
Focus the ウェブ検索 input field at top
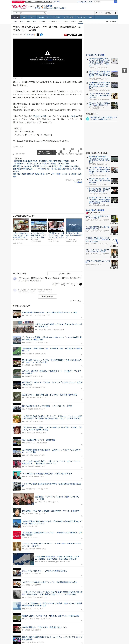click(103, 2)
